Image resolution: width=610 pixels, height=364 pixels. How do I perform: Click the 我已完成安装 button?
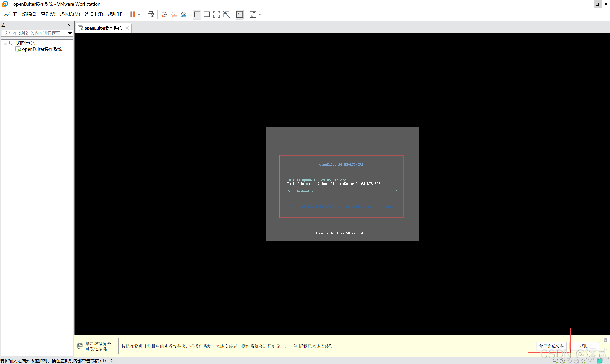tap(551, 346)
